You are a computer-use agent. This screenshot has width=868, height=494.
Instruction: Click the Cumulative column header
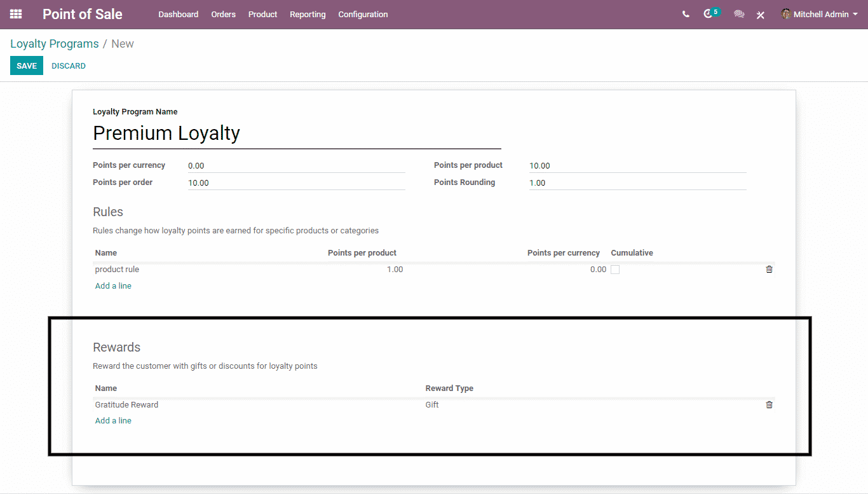coord(632,253)
